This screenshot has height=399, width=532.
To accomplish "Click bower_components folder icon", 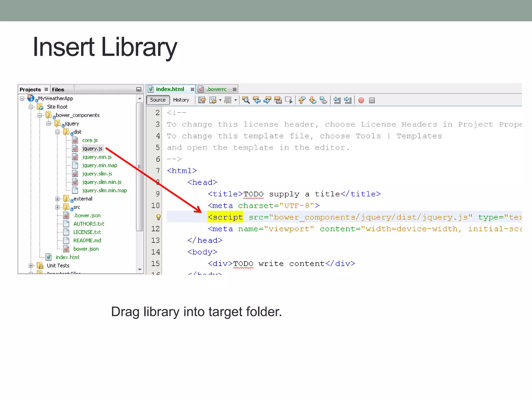I will click(49, 115).
